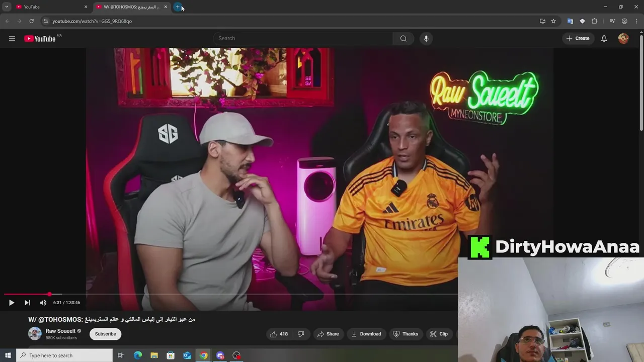Image resolution: width=644 pixels, height=362 pixels.
Task: Open the YouTube guide hamburger menu
Action: [x=12, y=38]
